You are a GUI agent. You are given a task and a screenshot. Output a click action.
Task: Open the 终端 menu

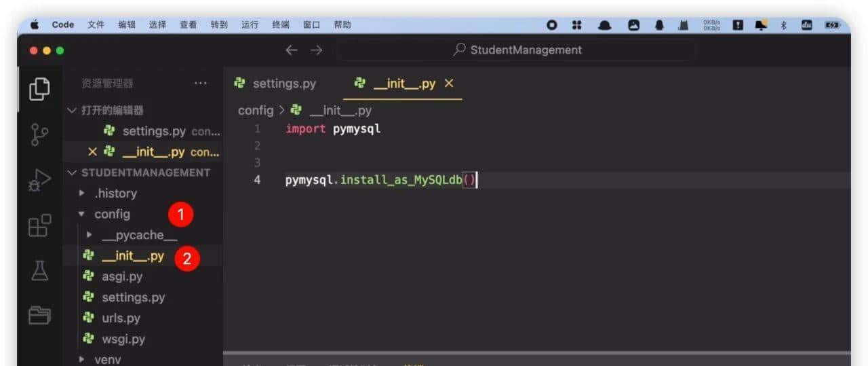[281, 24]
